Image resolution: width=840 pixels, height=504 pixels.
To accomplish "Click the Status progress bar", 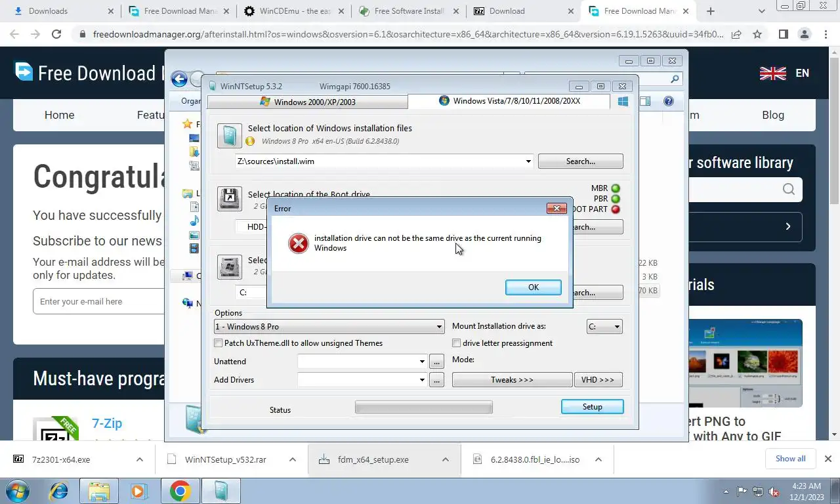I will tap(423, 408).
